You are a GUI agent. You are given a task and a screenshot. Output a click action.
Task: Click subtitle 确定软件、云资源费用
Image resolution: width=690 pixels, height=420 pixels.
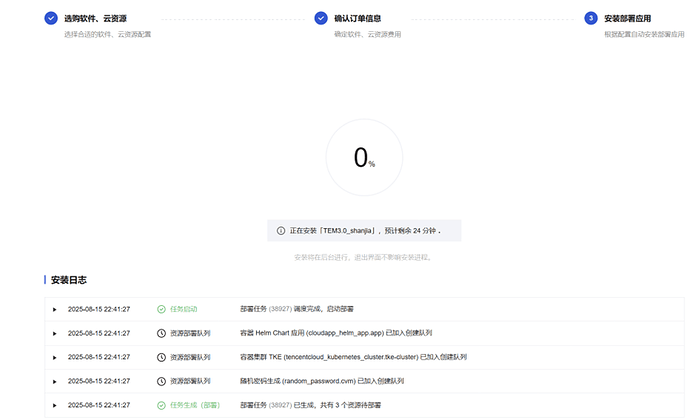tap(367, 34)
